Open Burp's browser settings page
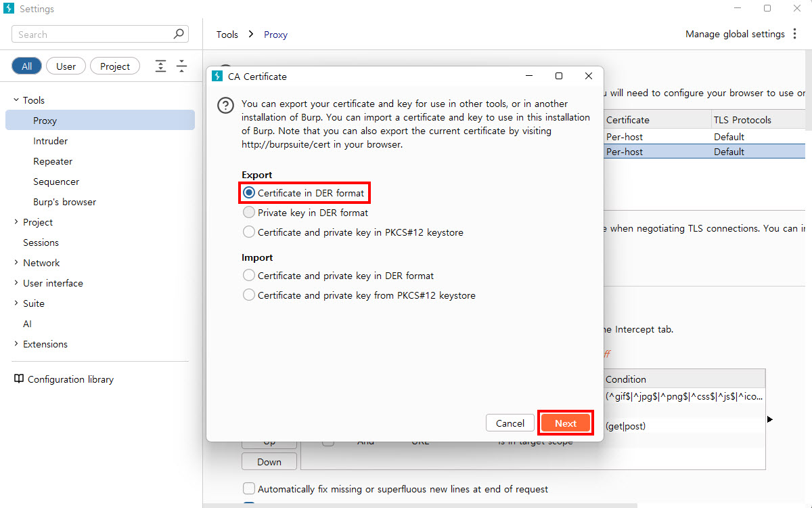The image size is (812, 508). (64, 202)
